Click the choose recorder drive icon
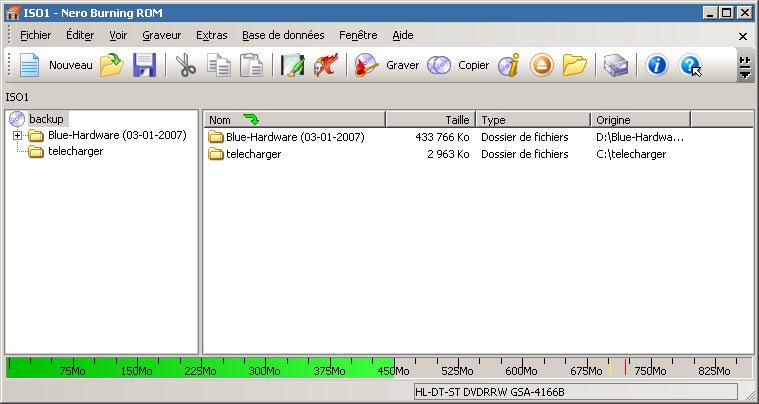 (x=616, y=65)
